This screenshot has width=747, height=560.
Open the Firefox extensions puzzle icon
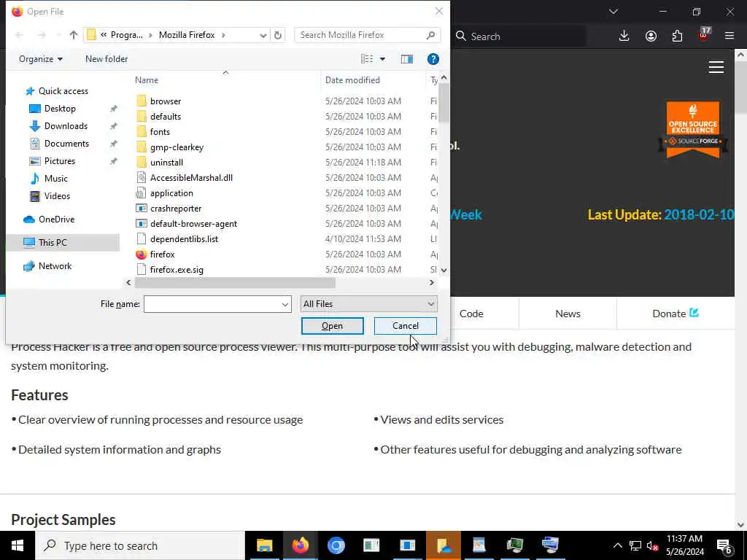[x=677, y=36]
